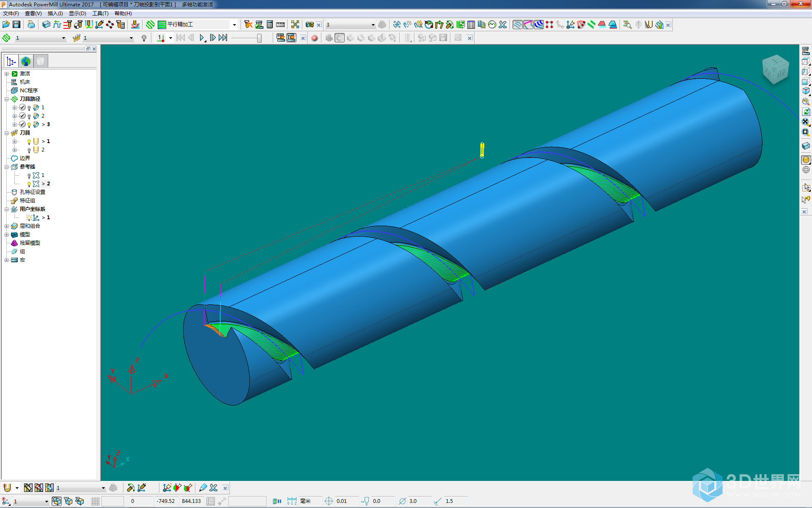Click the units field showing 毫米

point(310,501)
